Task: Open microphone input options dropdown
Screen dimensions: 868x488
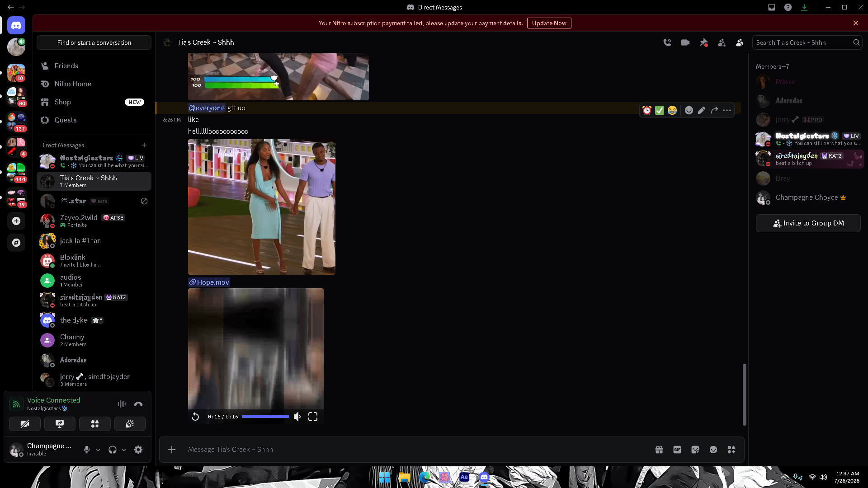Action: [98, 450]
